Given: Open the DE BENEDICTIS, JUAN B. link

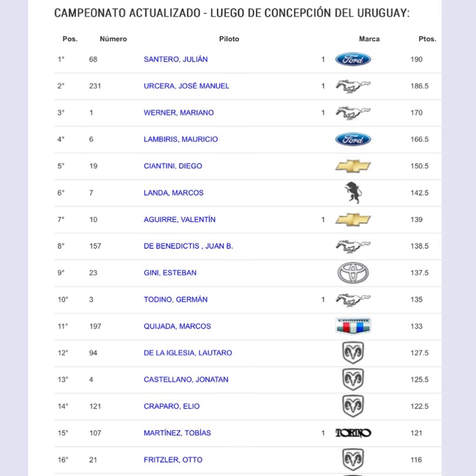Looking at the screenshot, I should pos(188,246).
